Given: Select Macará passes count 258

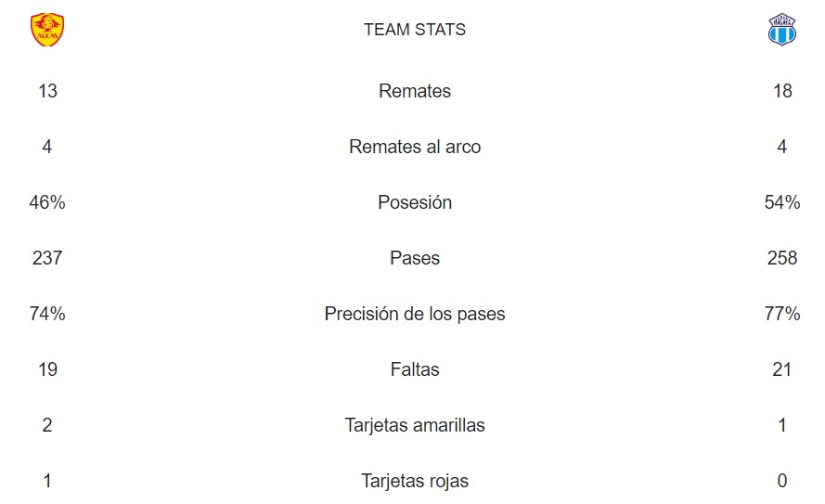Looking at the screenshot, I should pos(782,258).
